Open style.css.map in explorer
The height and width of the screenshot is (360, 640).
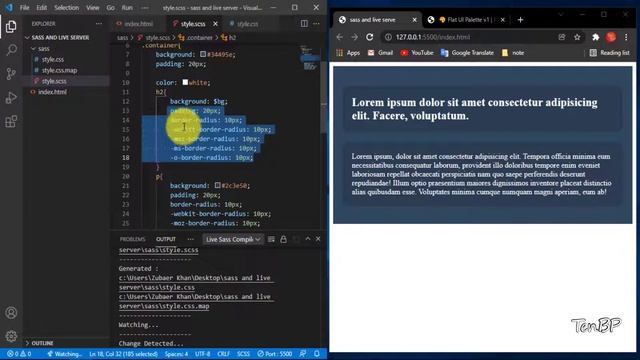pyautogui.click(x=59, y=70)
